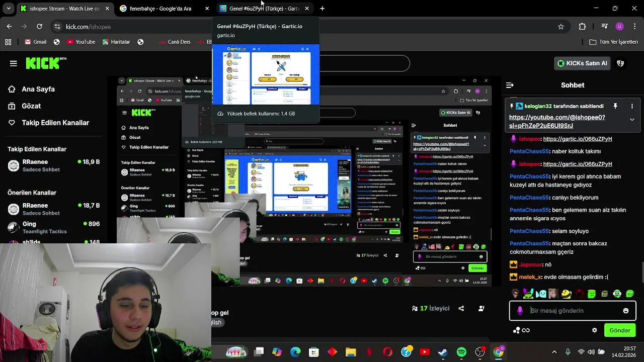
Task: Open the emoji picker in message box
Action: coord(626,311)
